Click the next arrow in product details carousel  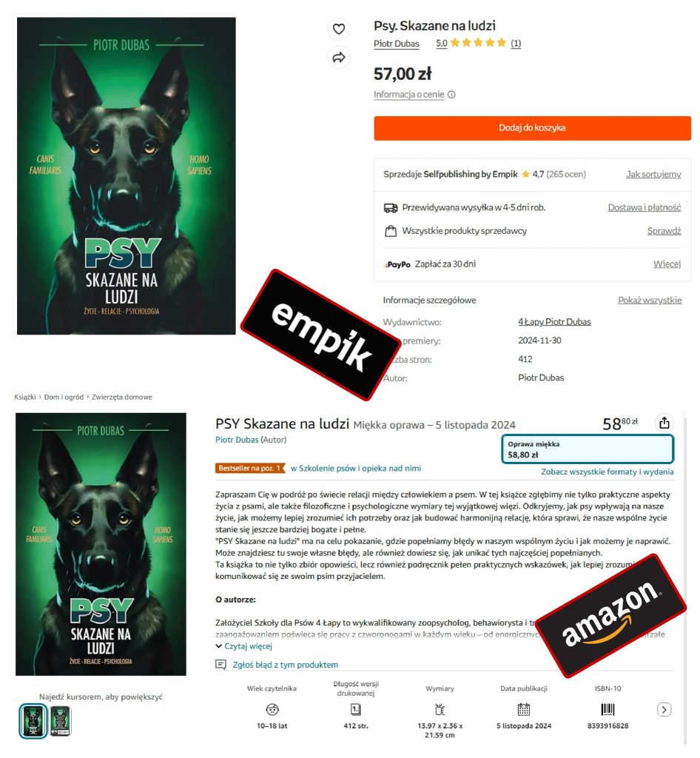(664, 710)
